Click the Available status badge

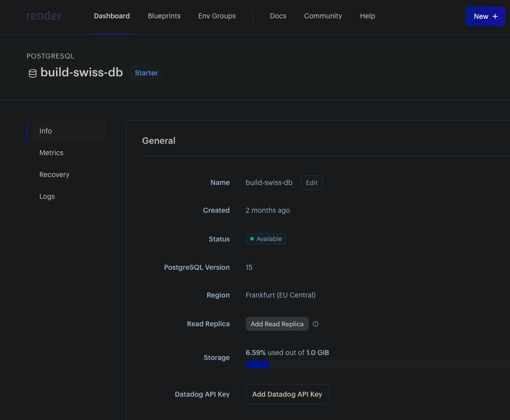click(266, 239)
